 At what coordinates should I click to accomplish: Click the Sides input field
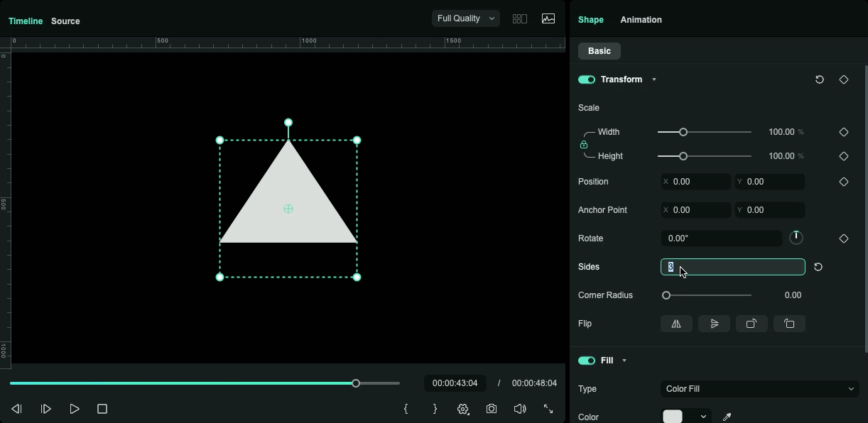tap(733, 267)
